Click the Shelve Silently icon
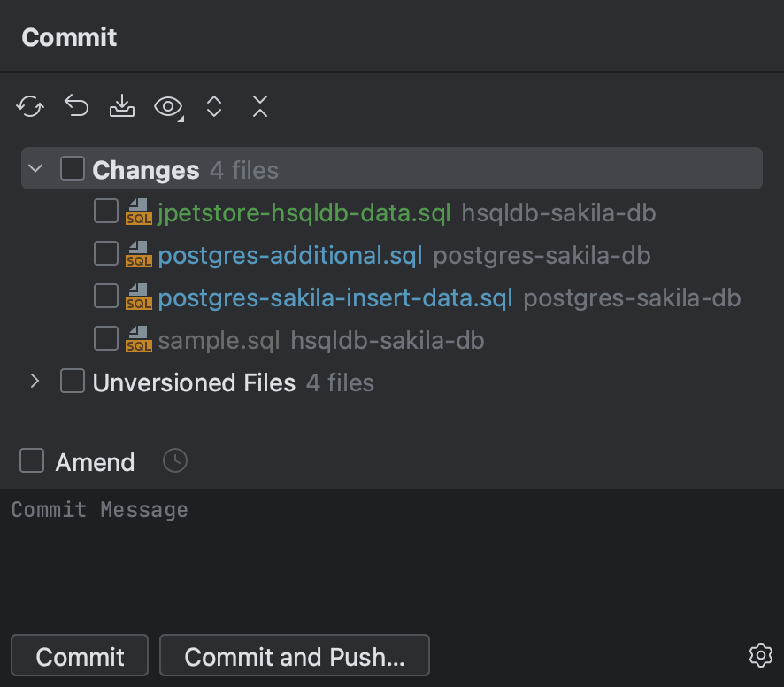784x687 pixels. 121,105
